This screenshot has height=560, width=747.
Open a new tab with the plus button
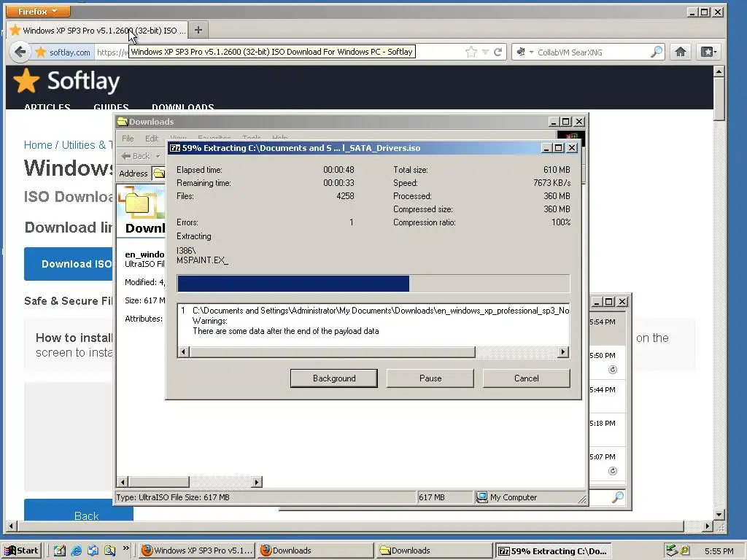[198, 30]
